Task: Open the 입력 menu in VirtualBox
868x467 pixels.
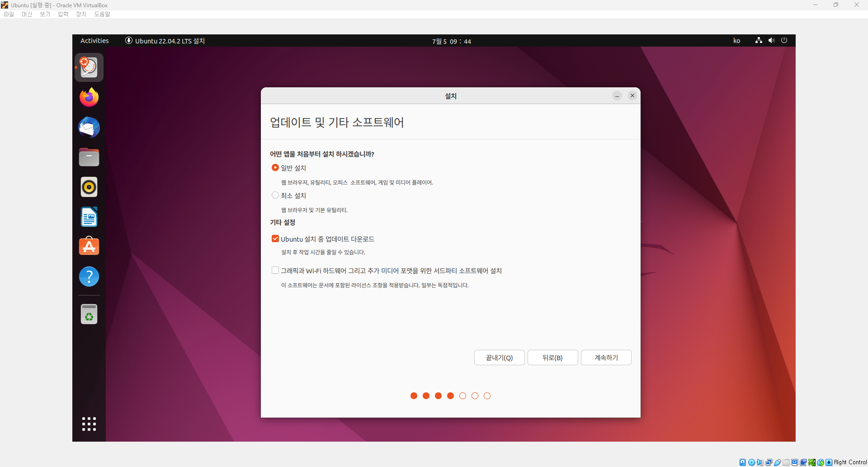Action: click(x=63, y=14)
